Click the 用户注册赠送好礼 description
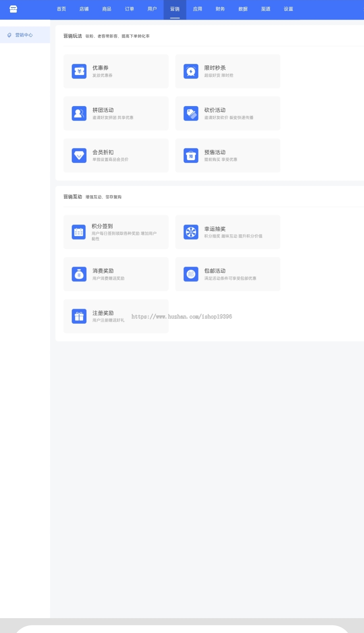The width and height of the screenshot is (364, 633). [108, 320]
